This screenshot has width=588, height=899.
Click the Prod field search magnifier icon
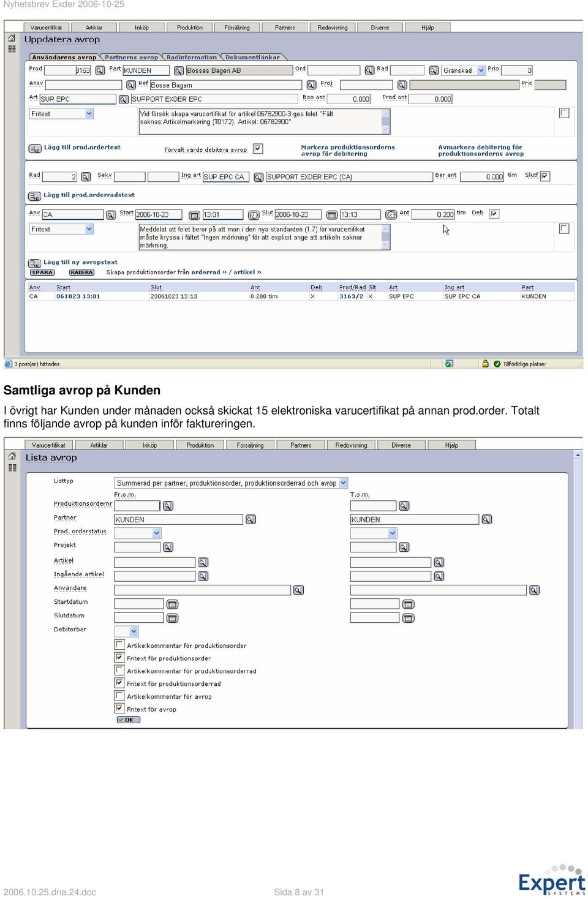pos(100,70)
